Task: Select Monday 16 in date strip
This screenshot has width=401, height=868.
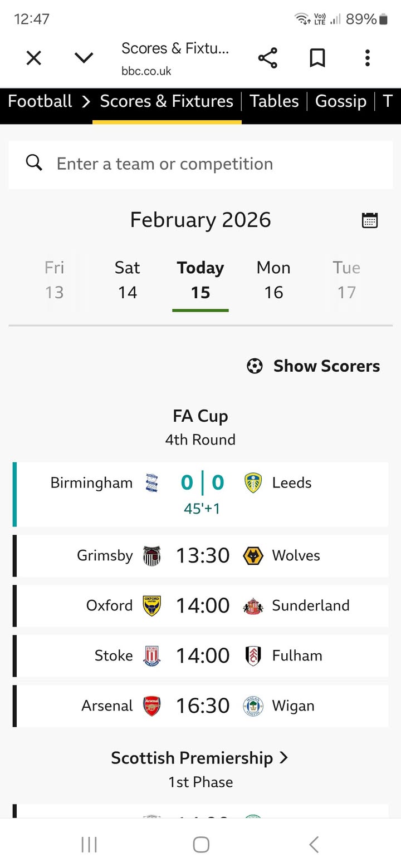Action: pos(273,280)
